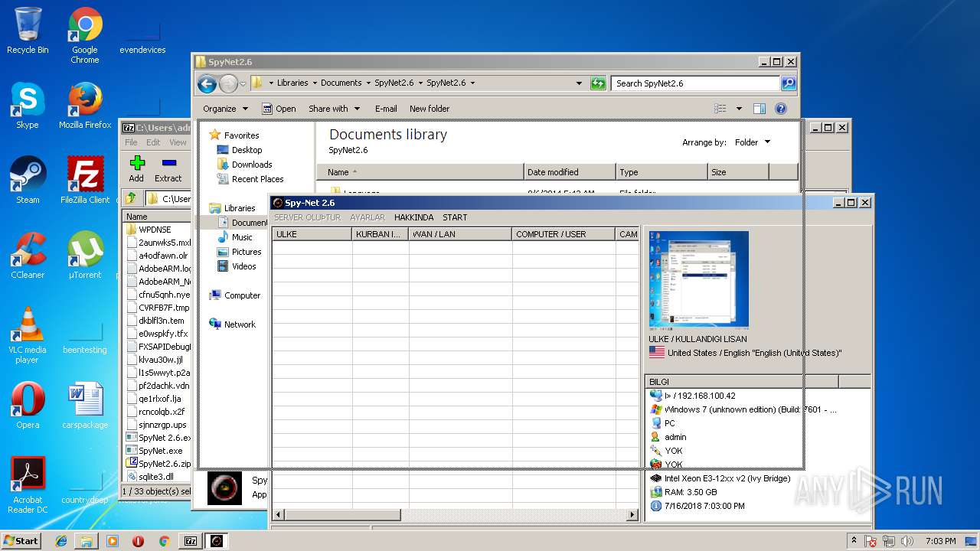
Task: Click START menu in Spy-Net
Action: [455, 217]
